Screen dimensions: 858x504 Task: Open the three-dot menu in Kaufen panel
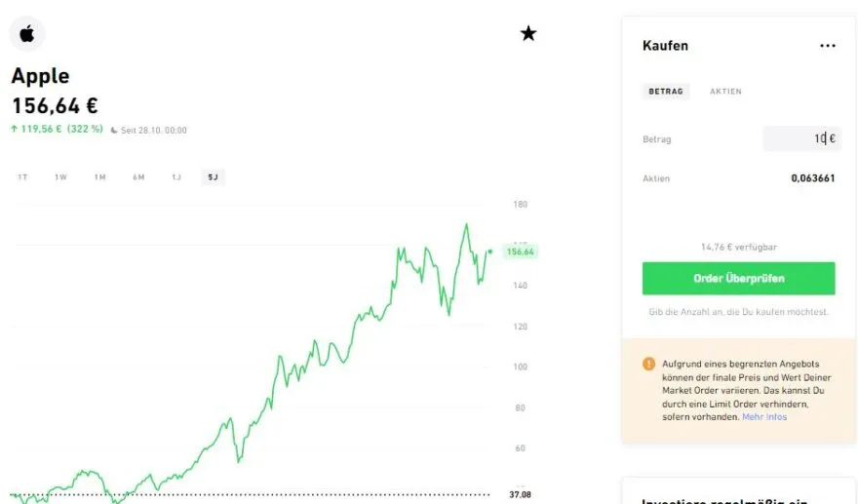click(828, 46)
